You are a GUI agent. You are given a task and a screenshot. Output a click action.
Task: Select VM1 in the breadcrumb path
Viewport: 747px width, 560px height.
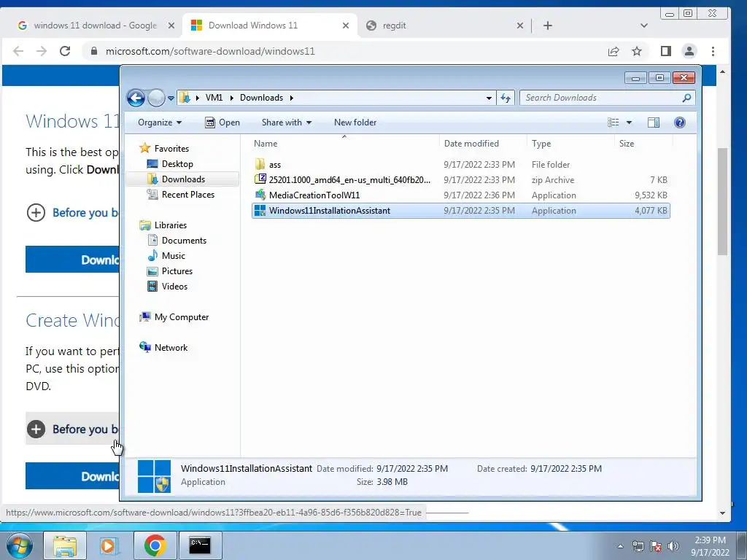pos(214,98)
